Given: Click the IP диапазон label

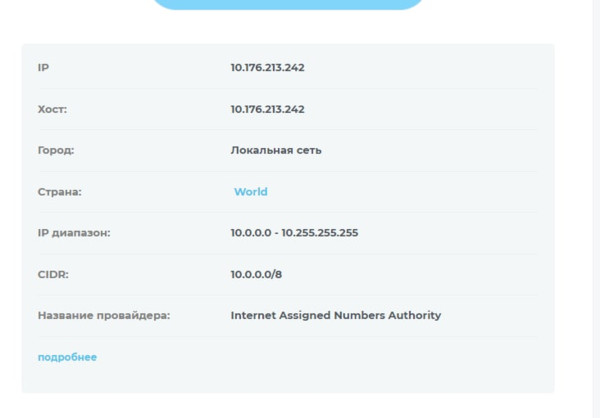Looking at the screenshot, I should [73, 233].
